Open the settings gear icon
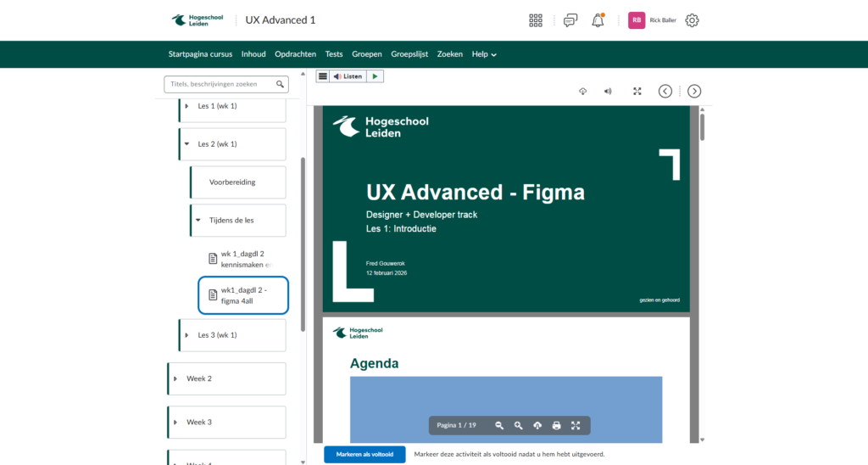Screen dimensions: 868x465 click(692, 20)
